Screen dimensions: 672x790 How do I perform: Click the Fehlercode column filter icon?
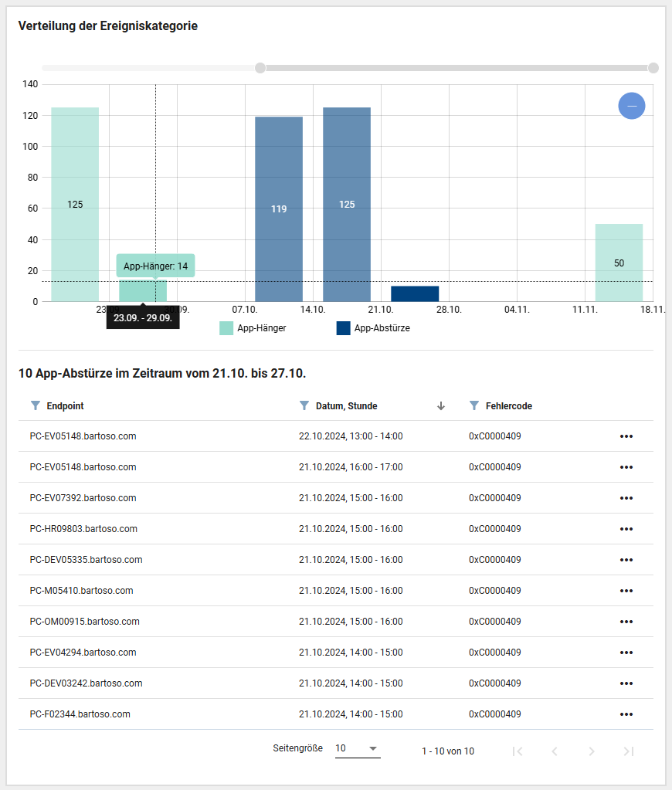click(x=474, y=405)
